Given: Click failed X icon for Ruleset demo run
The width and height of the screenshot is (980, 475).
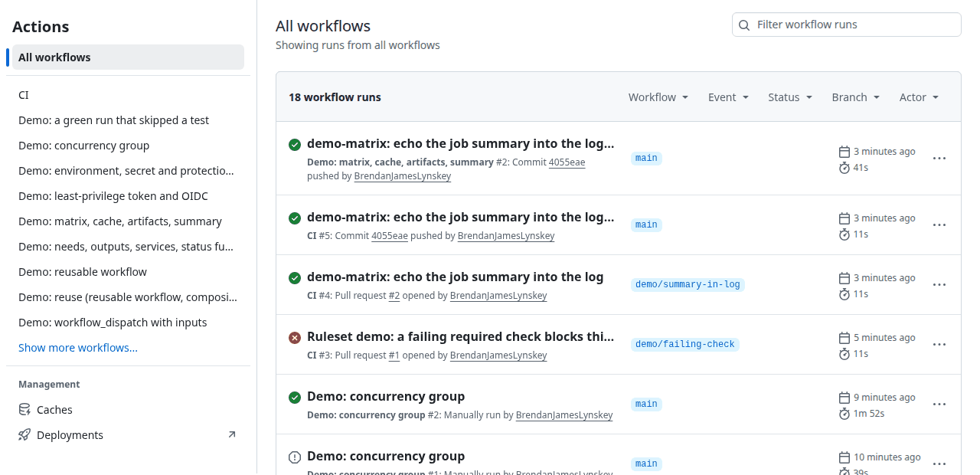Looking at the screenshot, I should (295, 337).
